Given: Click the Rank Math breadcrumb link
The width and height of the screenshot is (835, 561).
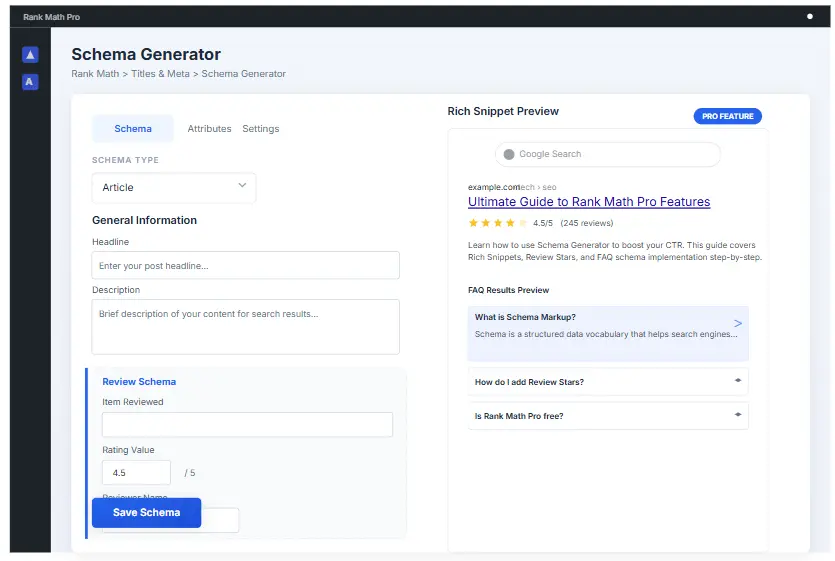Looking at the screenshot, I should 95,74.
